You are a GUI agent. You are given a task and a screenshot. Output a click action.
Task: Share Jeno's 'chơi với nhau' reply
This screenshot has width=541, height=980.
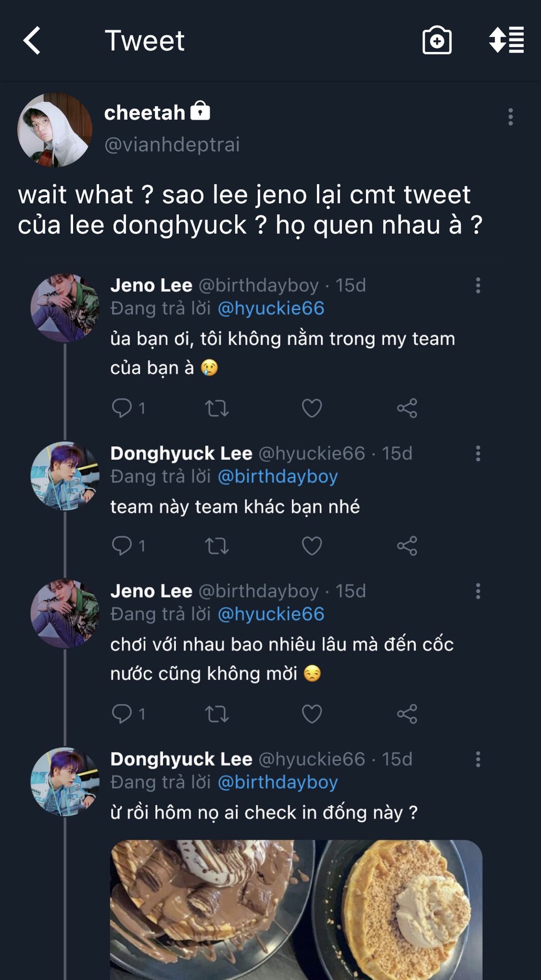407,714
